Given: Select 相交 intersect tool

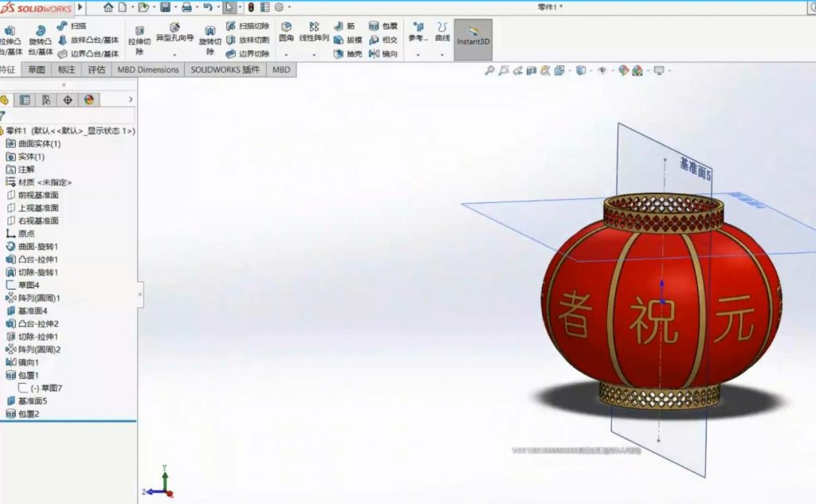Looking at the screenshot, I should pos(383,40).
